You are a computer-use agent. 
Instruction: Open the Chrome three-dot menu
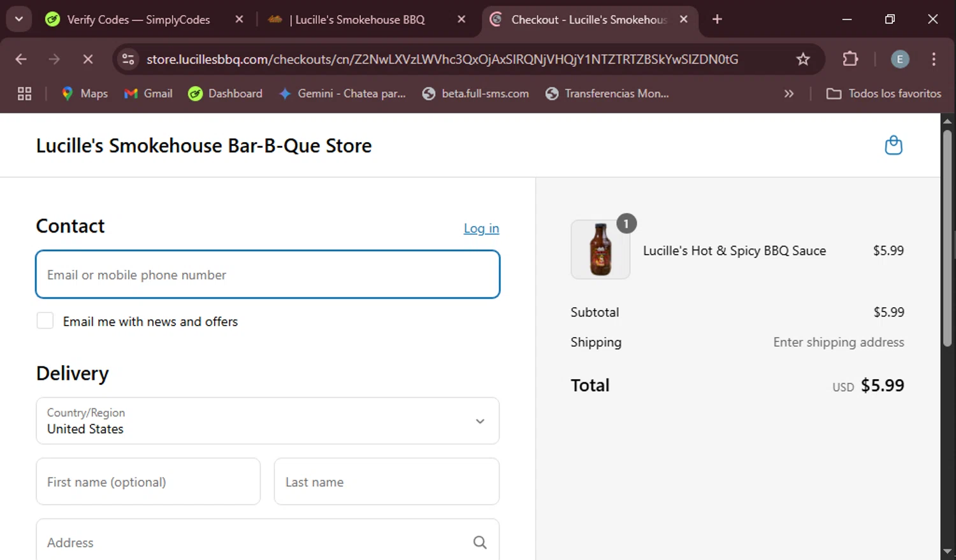[x=934, y=59]
